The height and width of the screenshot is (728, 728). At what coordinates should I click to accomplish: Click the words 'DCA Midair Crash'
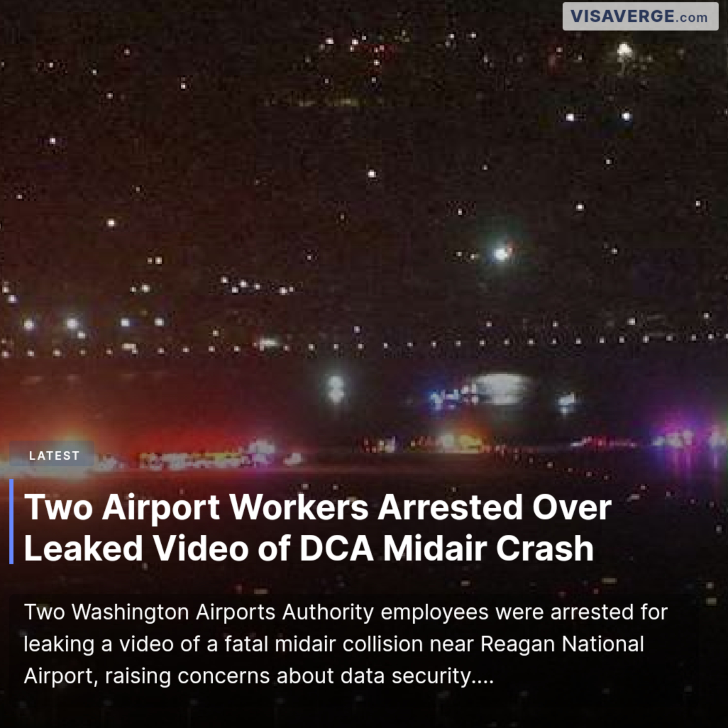(447, 548)
